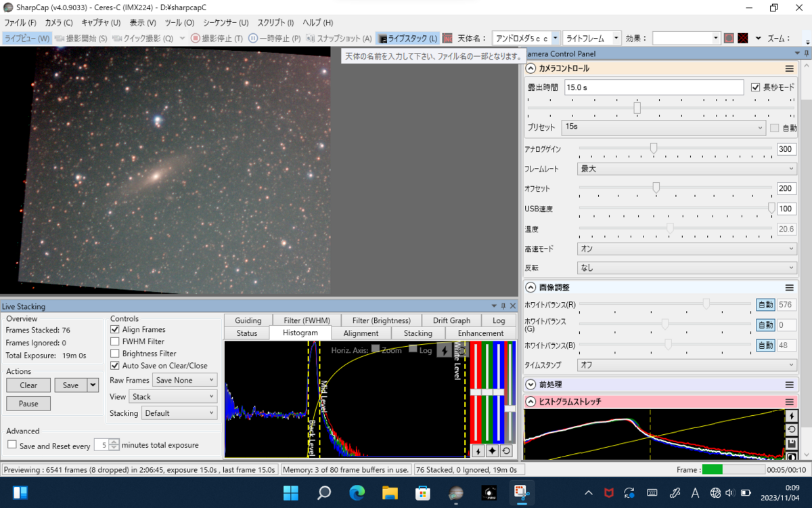This screenshot has height=508, width=812.
Task: Switch to the Alignment tab
Action: coord(361,333)
